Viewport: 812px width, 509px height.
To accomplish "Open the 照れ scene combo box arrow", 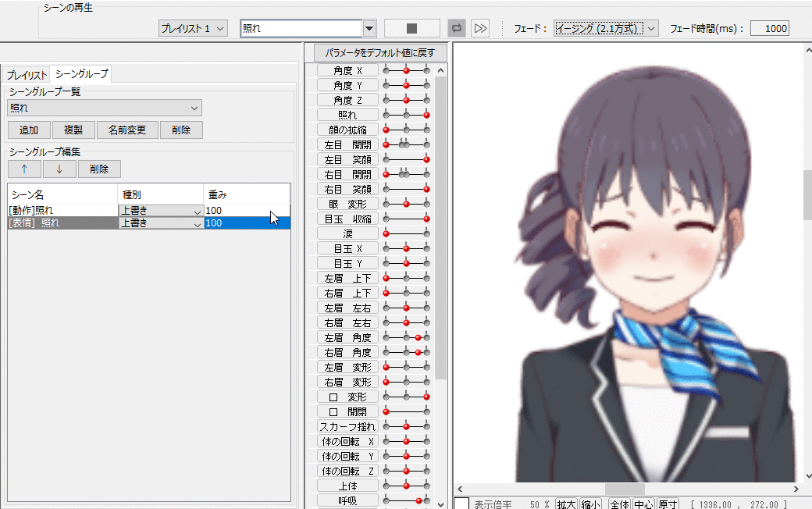I will pos(369,28).
